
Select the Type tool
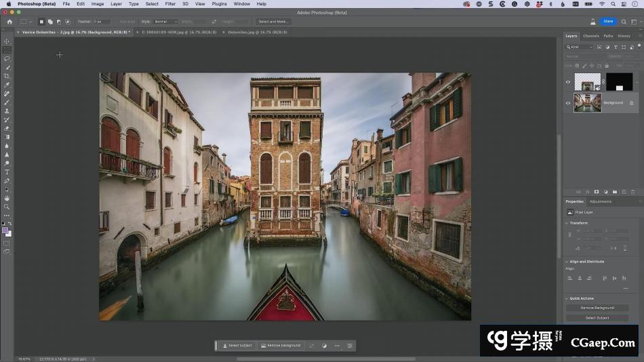(x=7, y=172)
